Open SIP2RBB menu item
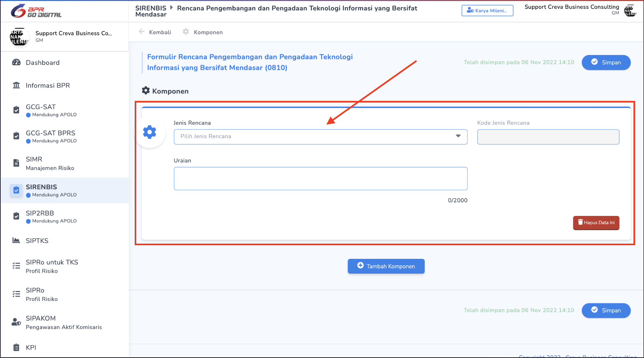Viewport: 644px width, 358px height. coord(65,217)
